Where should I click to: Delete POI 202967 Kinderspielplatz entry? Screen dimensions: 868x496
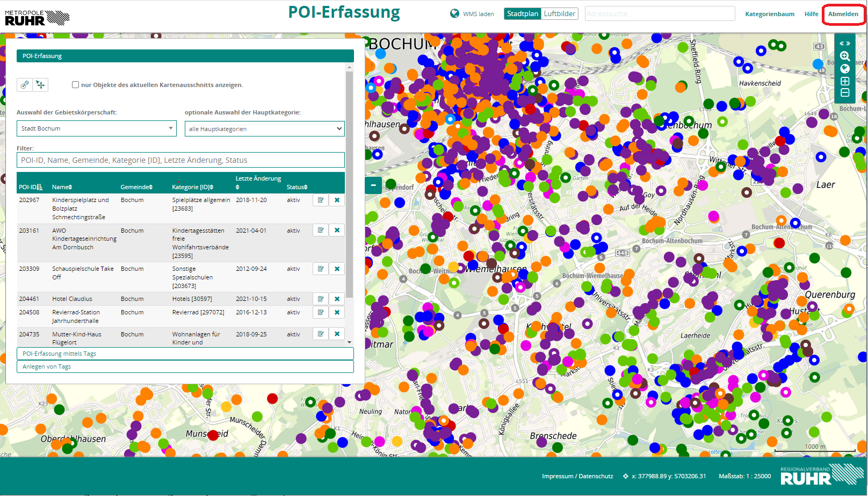coord(337,200)
